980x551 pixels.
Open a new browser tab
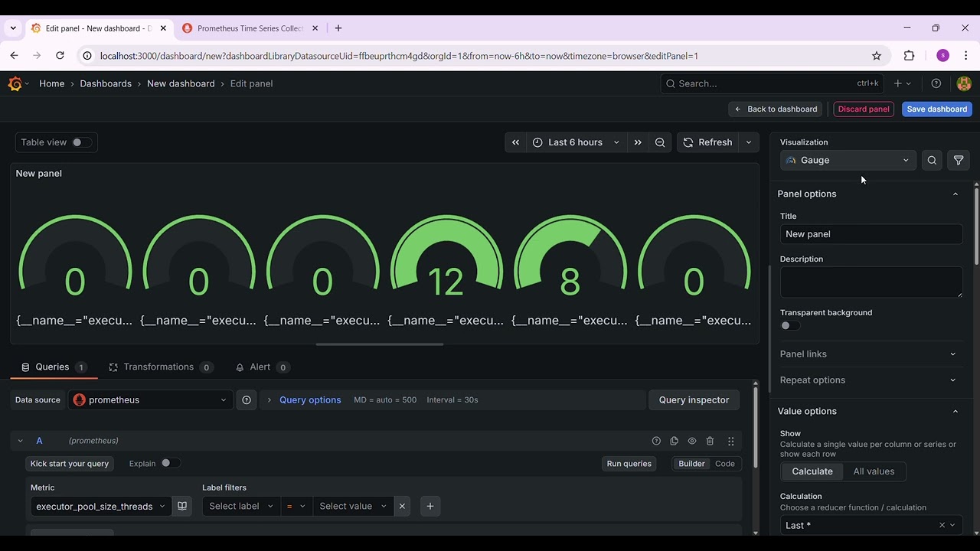(x=338, y=28)
